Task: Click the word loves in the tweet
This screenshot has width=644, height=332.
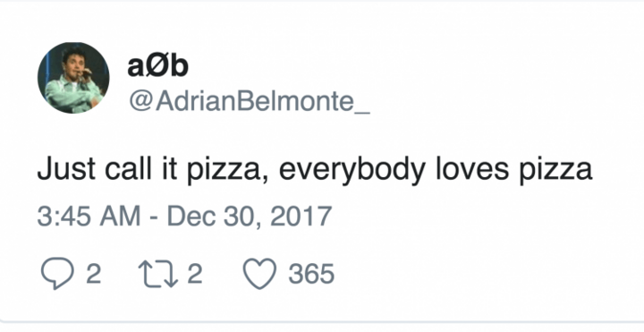Action: 472,168
